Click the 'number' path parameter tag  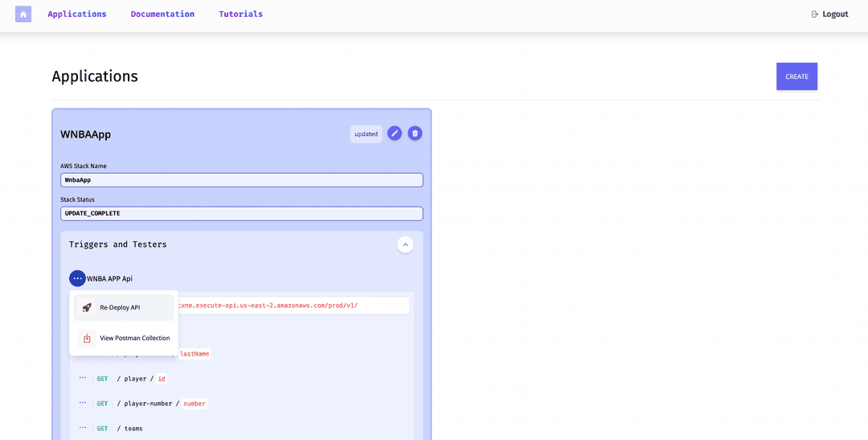click(x=194, y=404)
